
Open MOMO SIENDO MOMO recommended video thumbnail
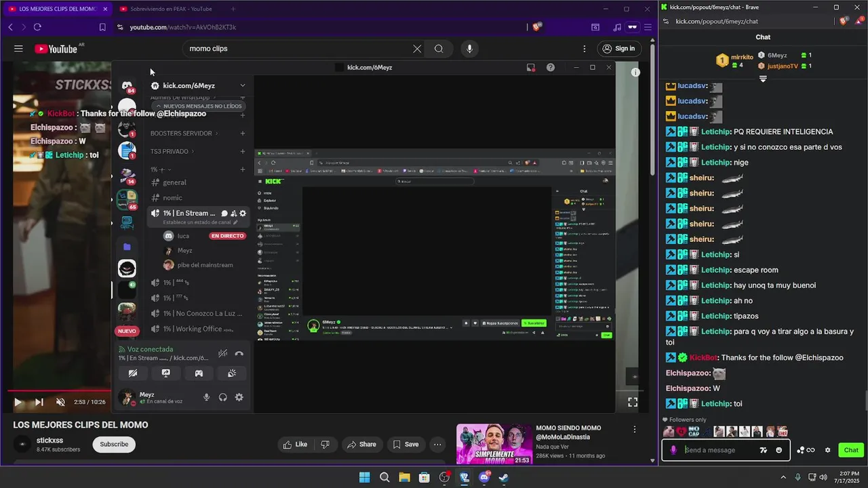tap(494, 444)
